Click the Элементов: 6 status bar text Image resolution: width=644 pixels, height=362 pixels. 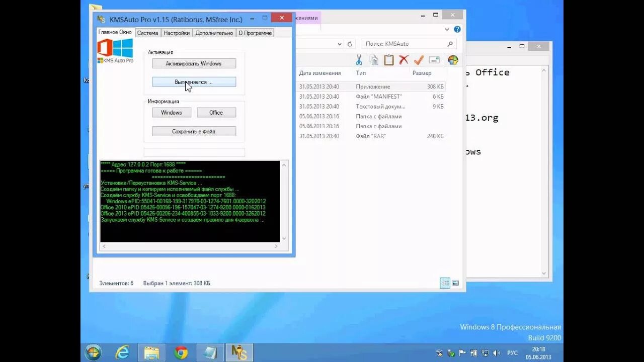tap(116, 283)
